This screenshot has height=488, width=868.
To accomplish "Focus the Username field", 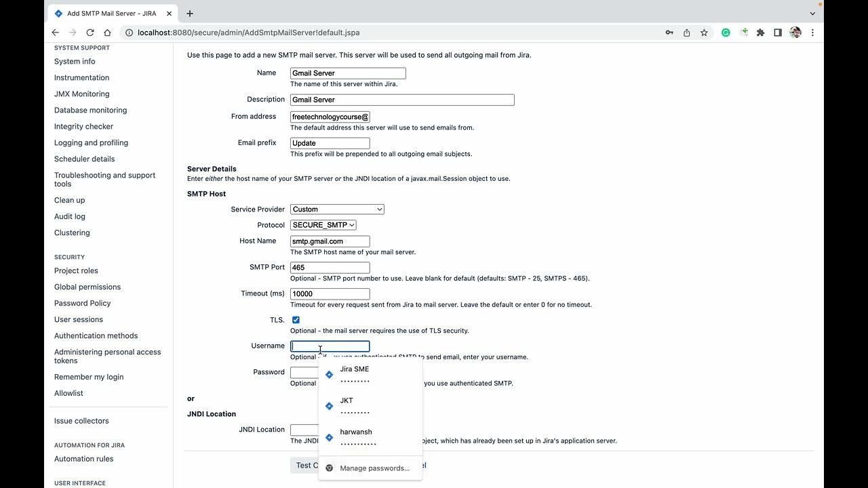I will tap(330, 346).
